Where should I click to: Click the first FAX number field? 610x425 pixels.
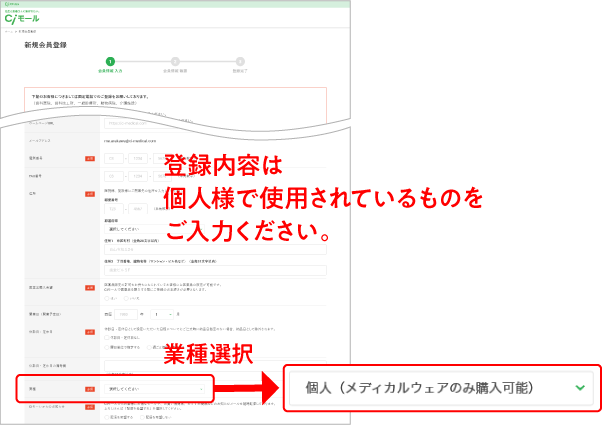(114, 176)
